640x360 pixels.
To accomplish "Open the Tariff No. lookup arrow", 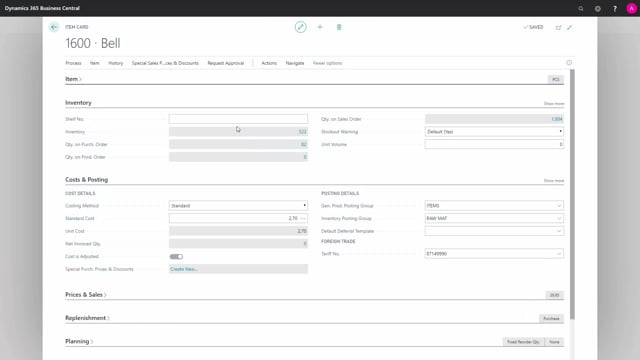I will [x=559, y=253].
